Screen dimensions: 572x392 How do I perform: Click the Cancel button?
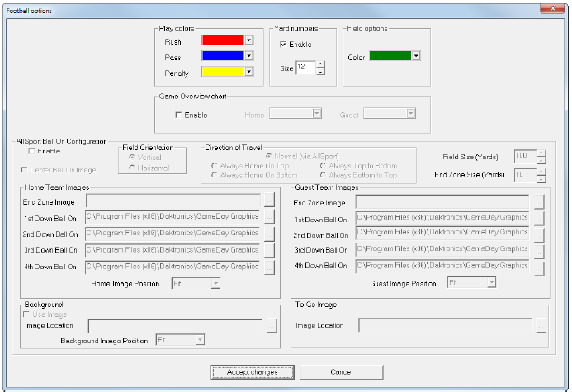pos(342,372)
